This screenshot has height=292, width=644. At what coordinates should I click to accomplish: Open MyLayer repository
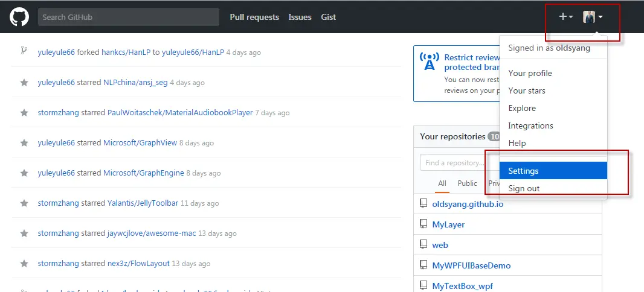[x=448, y=224]
